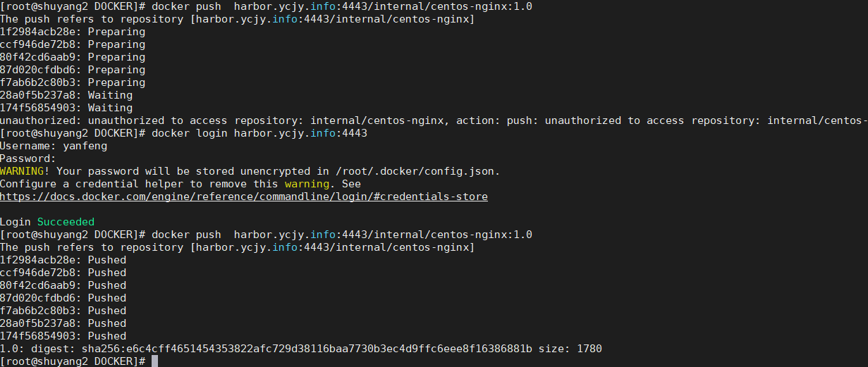Click the username 'yanfeng'
The width and height of the screenshot is (868, 367).
pos(85,146)
